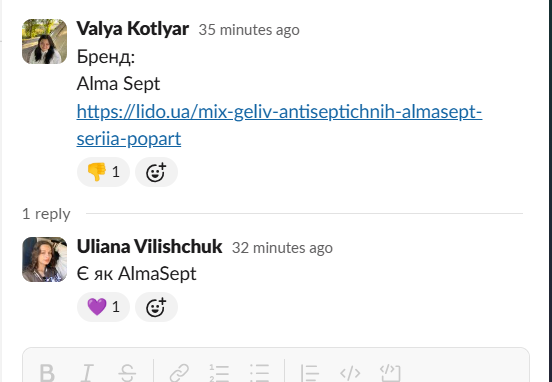Open Uliana Vilishchuk's avatar

point(44,259)
